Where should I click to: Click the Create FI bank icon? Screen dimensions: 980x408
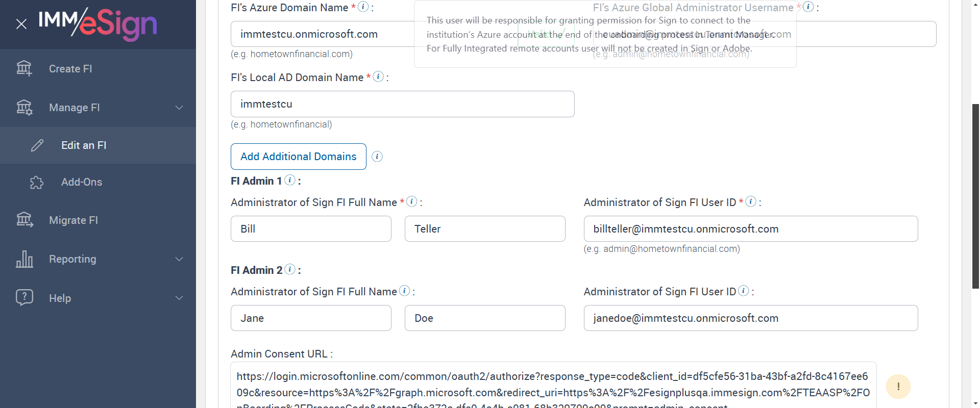click(x=24, y=68)
